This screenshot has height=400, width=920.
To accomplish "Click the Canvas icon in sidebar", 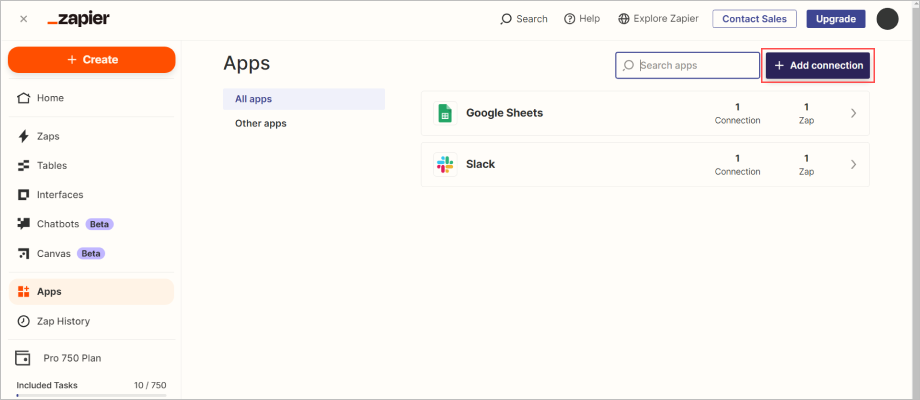I will pyautogui.click(x=23, y=253).
